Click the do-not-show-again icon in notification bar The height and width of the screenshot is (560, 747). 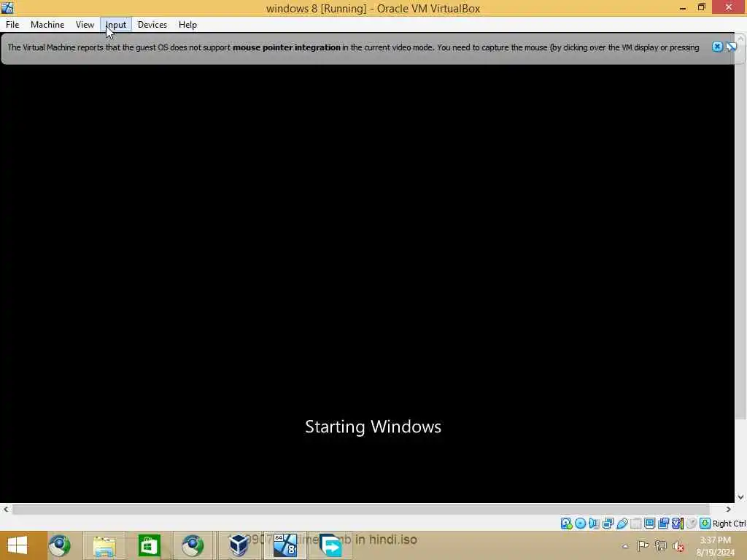(x=731, y=47)
